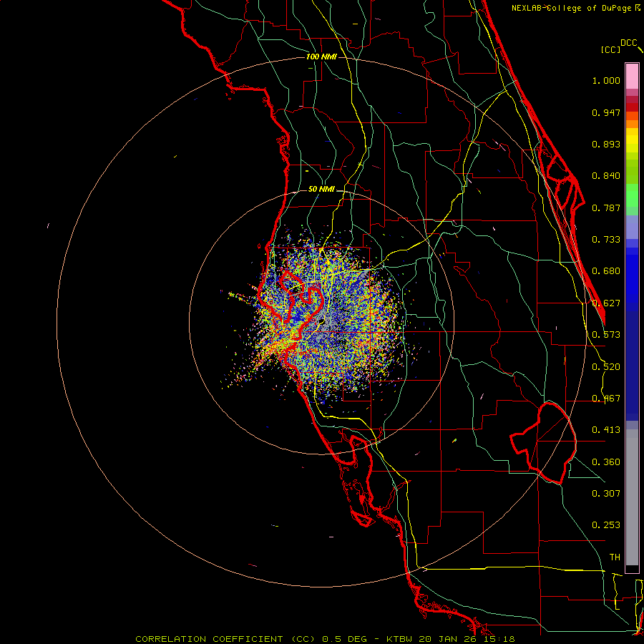644x644 pixels.
Task: Click the arrow glyph after DuPage
Action: pyautogui.click(x=638, y=8)
